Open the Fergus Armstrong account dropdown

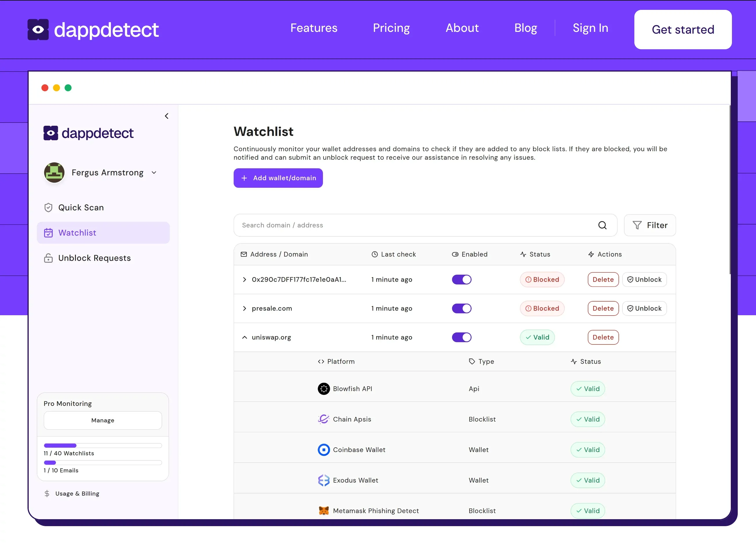pyautogui.click(x=154, y=173)
